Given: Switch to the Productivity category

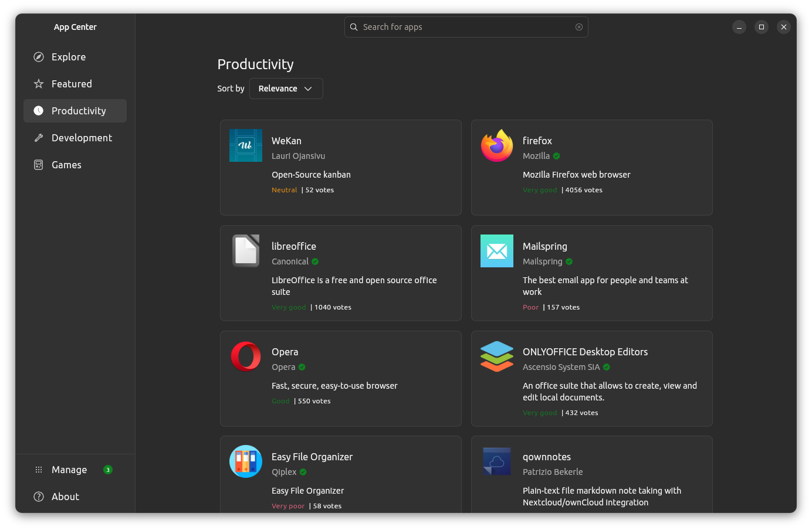Looking at the screenshot, I should pyautogui.click(x=75, y=110).
